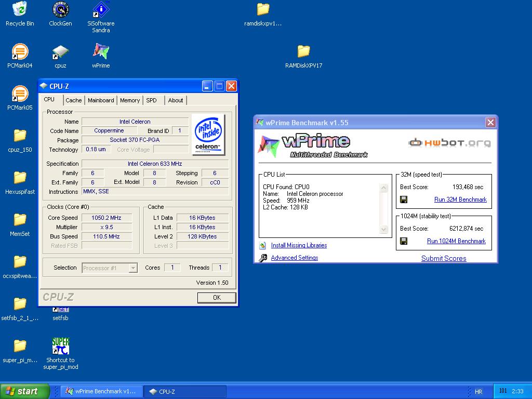Click the Instructions MMX, SSE value
This screenshot has width=532, height=399.
[155, 191]
